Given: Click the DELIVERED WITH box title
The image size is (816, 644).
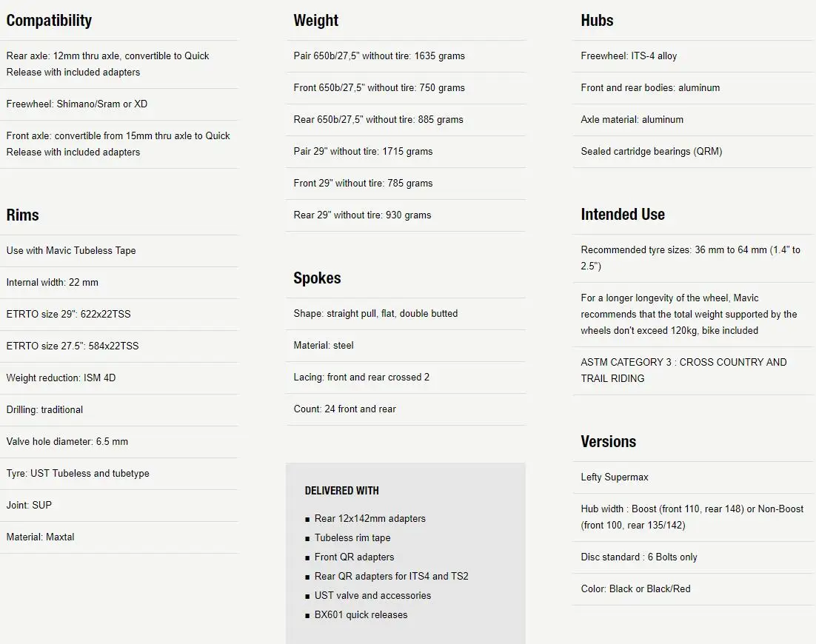Looking at the screenshot, I should tap(342, 491).
